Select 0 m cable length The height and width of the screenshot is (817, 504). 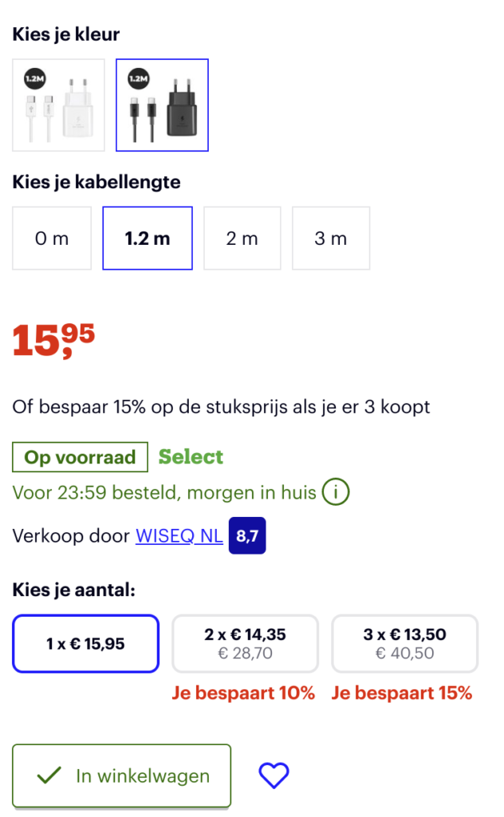coord(52,238)
